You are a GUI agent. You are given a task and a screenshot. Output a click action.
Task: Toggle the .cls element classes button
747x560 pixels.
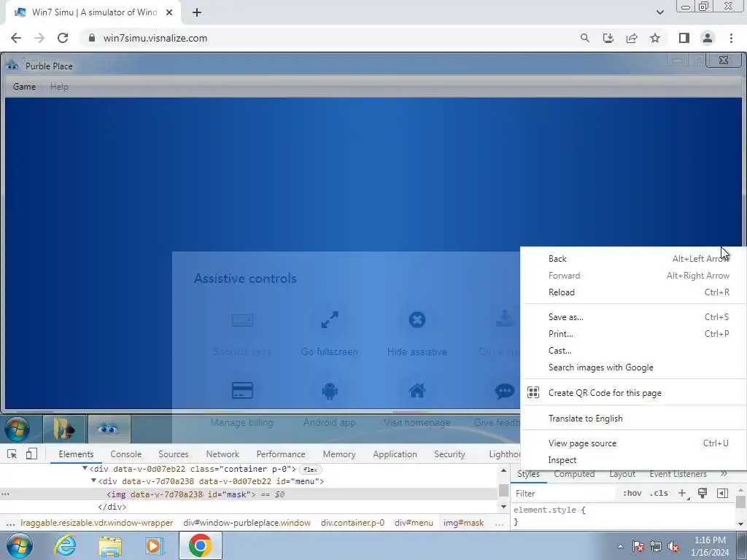coord(659,494)
